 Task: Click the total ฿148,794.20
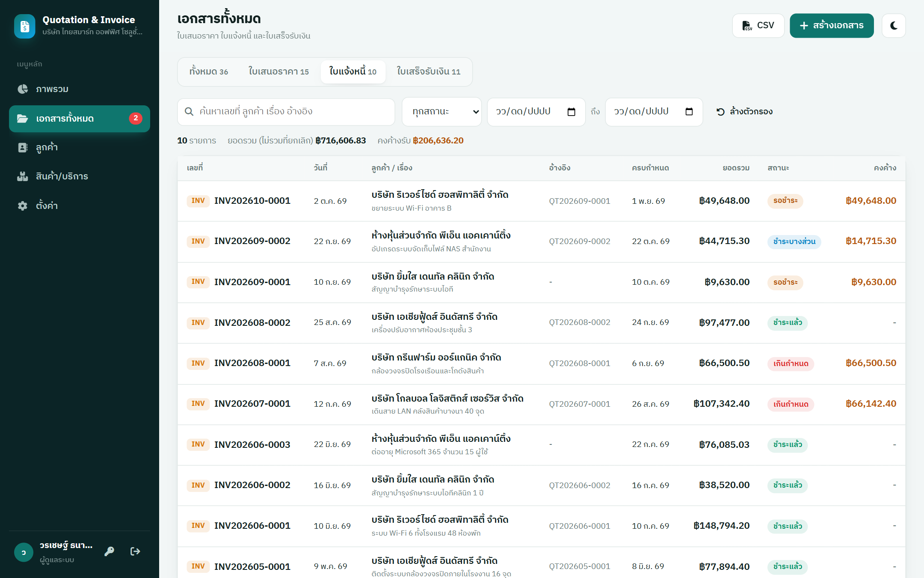[722, 526]
